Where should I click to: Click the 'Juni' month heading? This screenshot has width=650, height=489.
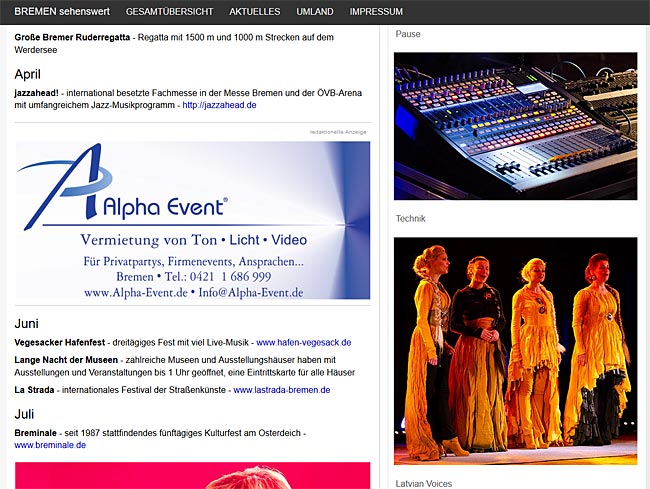click(27, 324)
